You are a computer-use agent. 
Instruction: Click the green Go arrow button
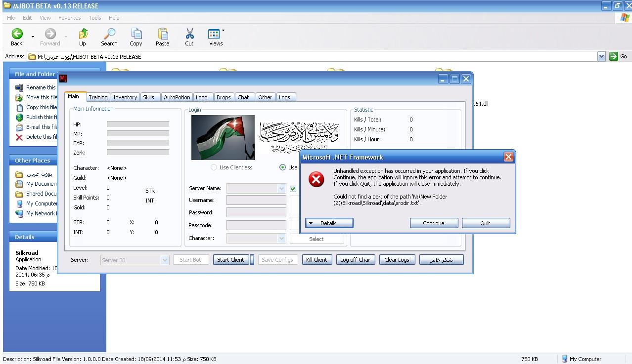[x=614, y=56]
